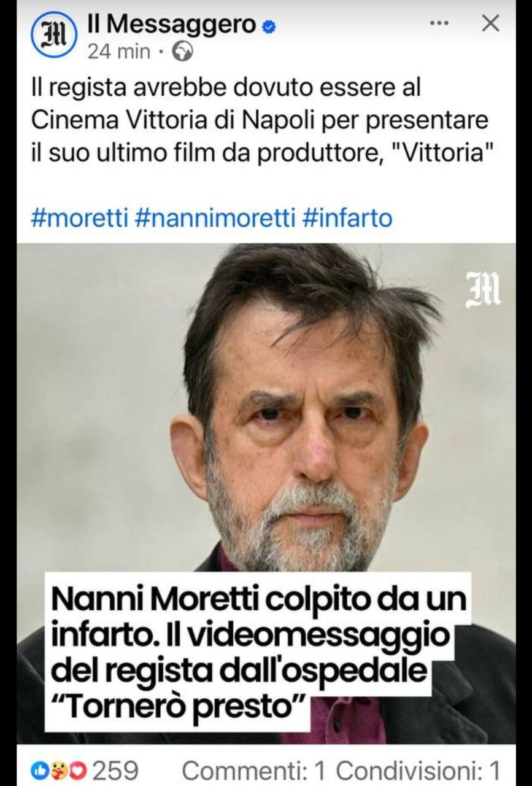Click the Nanni Moretti headline overlay
Image resolution: width=532 pixels, height=786 pixels.
(258, 652)
